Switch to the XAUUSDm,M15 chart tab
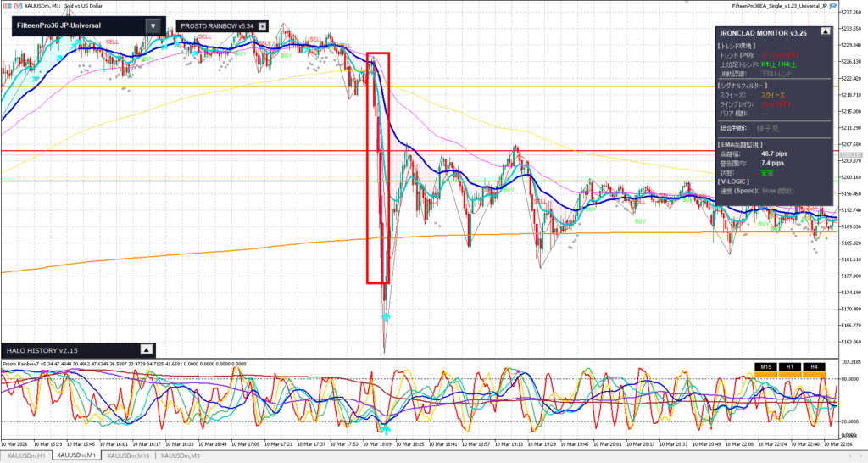The width and height of the screenshot is (868, 463). point(127,456)
